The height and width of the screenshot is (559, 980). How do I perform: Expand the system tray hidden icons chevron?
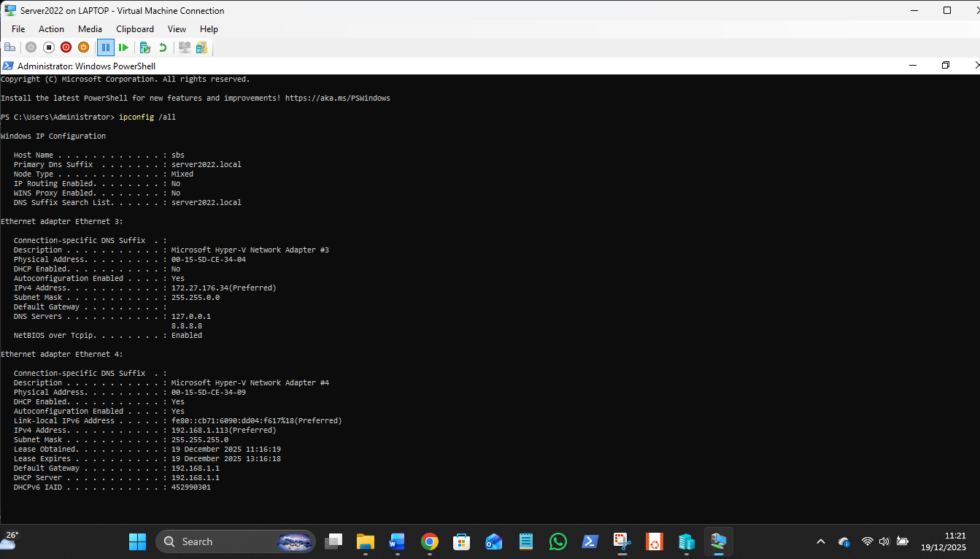[821, 541]
